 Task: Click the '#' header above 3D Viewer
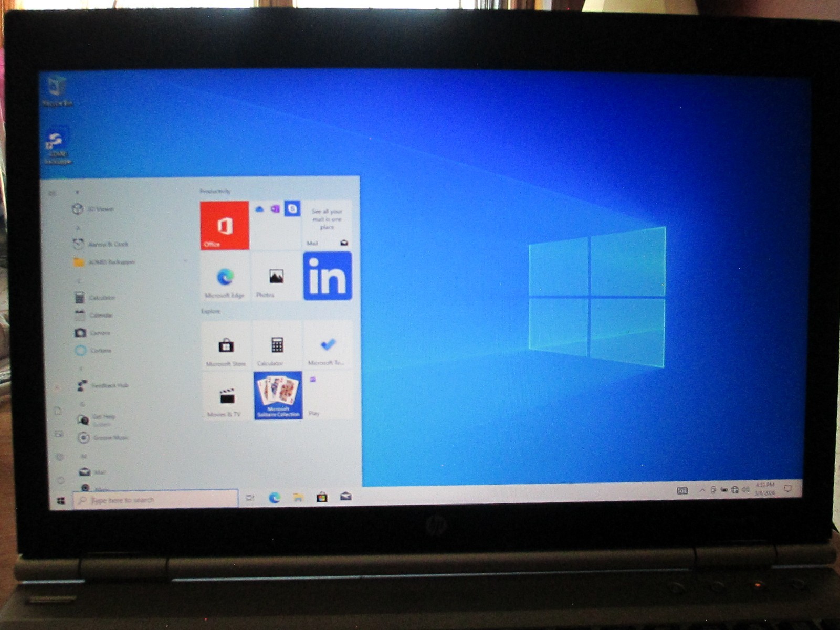click(78, 193)
